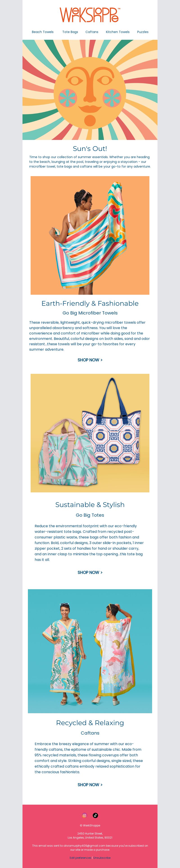Click the Edit preferences link
The width and height of the screenshot is (180, 868).
(80, 858)
